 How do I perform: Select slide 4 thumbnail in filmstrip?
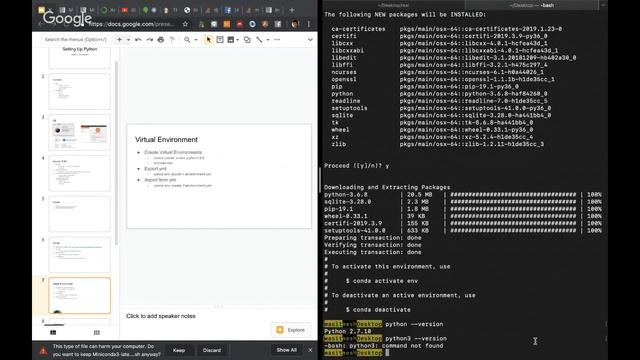click(x=80, y=173)
